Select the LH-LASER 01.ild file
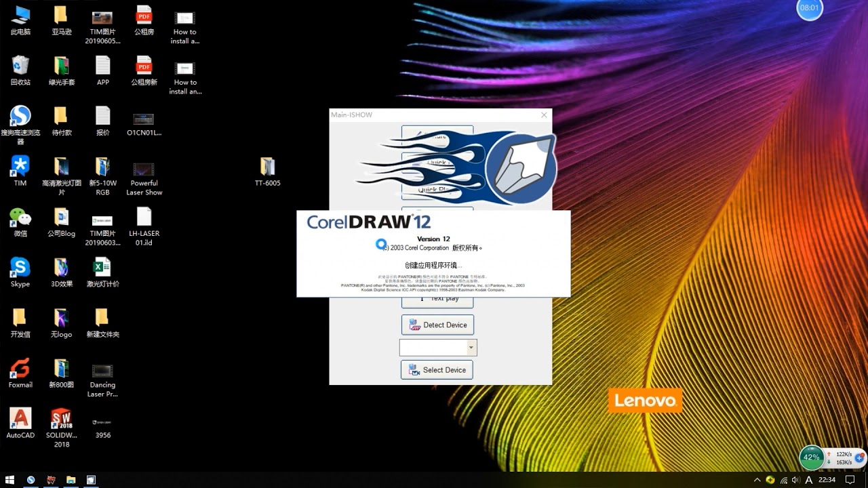The image size is (868, 488). pyautogui.click(x=144, y=226)
